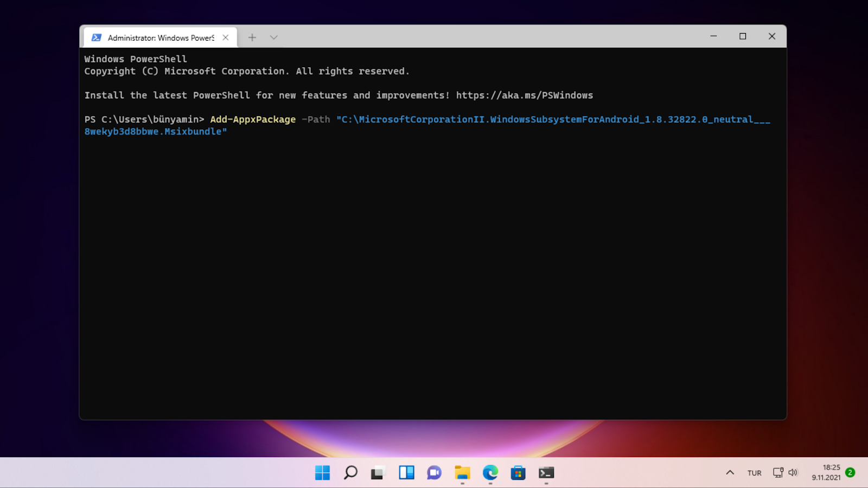Open volume control in system tray
Viewport: 868px width, 488px height.
coord(793,473)
